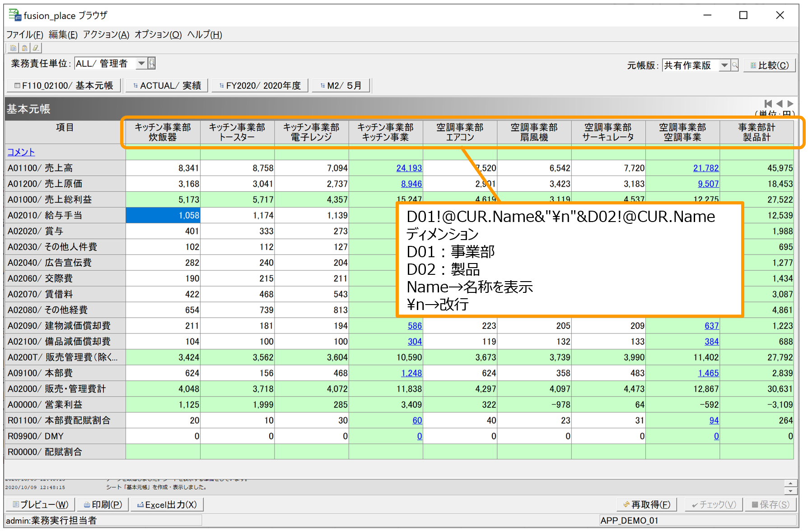808x532 pixels.
Task: Click the APP_DEMO_01 status bar entry
Action: (698, 520)
